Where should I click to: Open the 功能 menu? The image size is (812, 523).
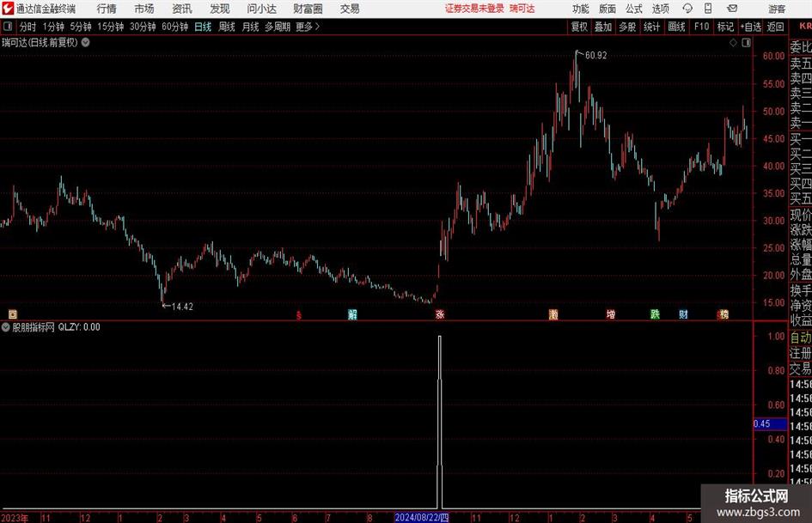(x=581, y=9)
